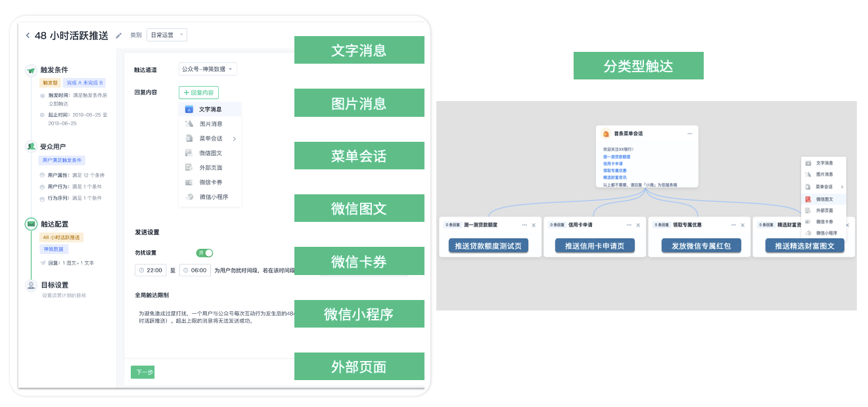This screenshot has width=868, height=407.
Task: Click orange 48 小时活跃推送 tag under 触达配置
Action: 62,237
